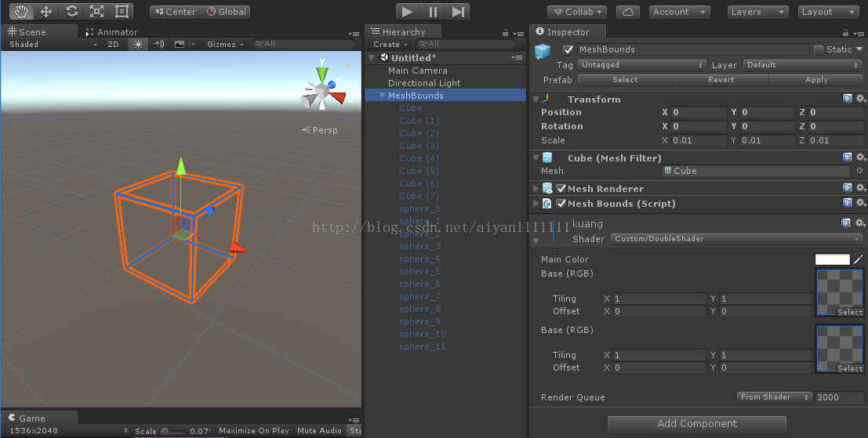Select the Hand tool
This screenshot has height=438, width=868.
point(21,12)
